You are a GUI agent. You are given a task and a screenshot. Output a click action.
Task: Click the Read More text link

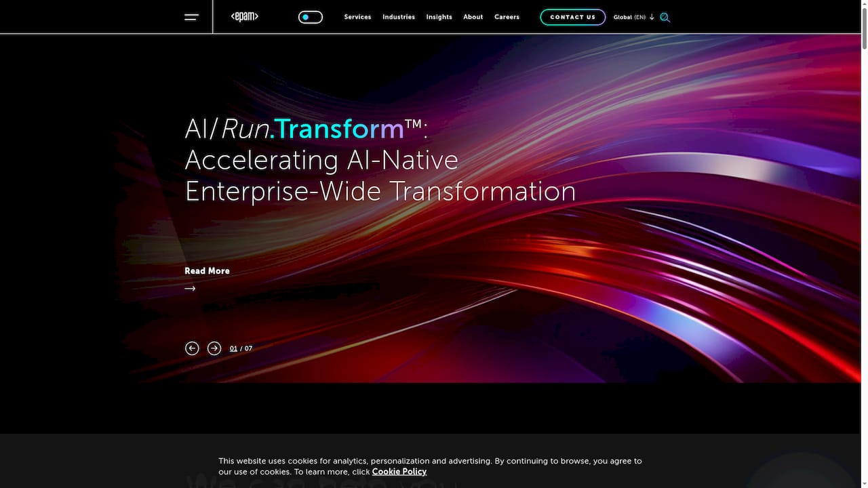pyautogui.click(x=207, y=270)
